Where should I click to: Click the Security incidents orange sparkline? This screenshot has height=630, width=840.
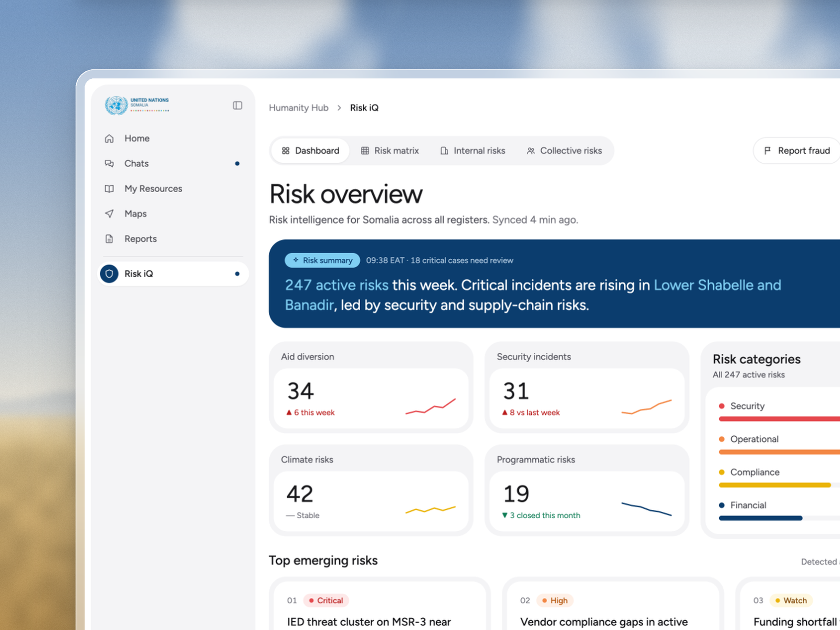(646, 407)
